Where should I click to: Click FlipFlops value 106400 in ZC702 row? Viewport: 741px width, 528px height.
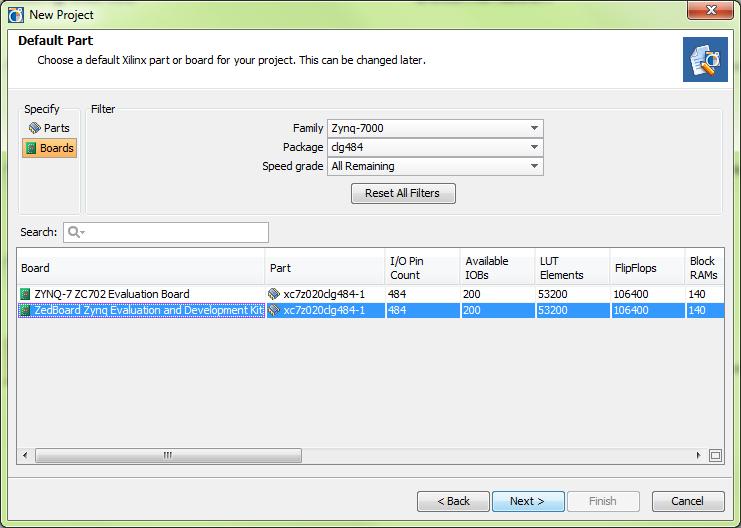(630, 294)
